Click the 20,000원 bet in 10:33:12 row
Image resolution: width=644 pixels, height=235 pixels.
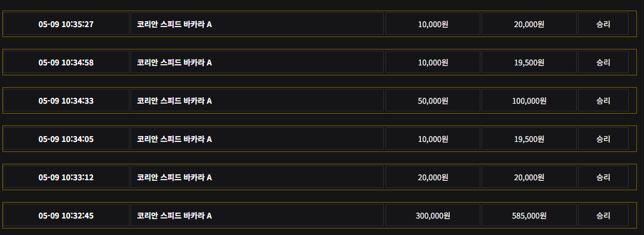[x=433, y=177]
